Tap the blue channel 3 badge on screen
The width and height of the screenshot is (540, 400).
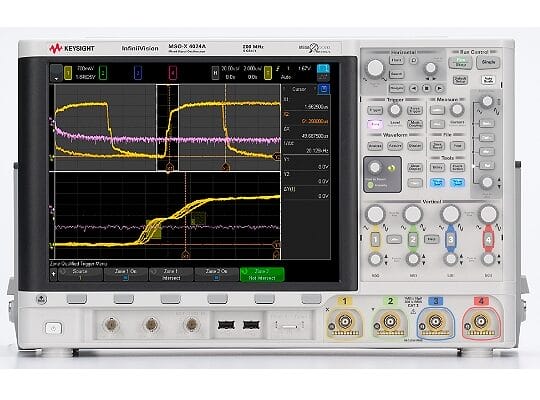click(137, 73)
